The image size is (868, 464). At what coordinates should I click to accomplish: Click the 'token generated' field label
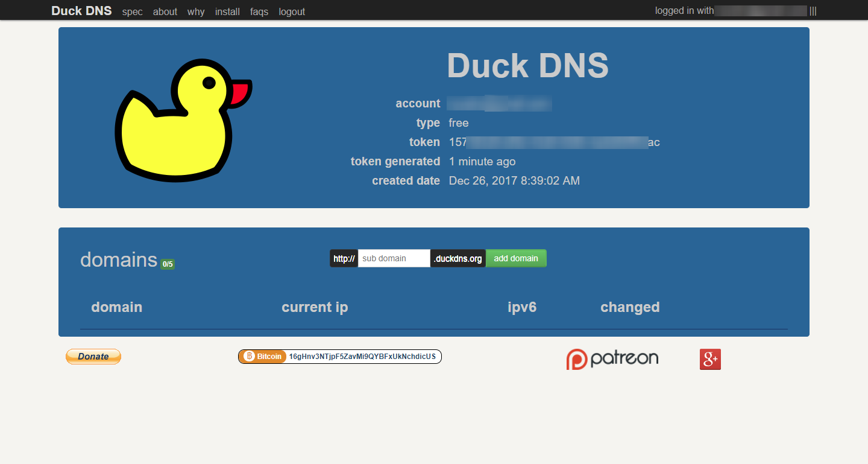click(395, 162)
